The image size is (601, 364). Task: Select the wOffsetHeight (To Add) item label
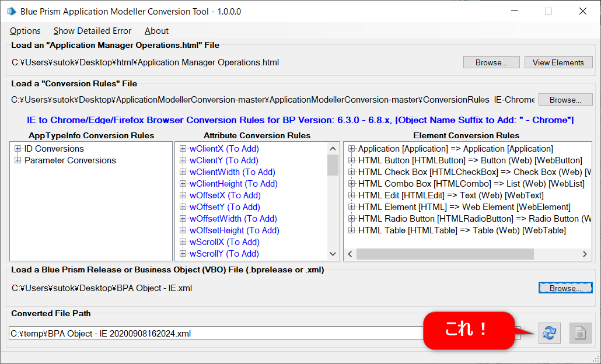click(235, 230)
